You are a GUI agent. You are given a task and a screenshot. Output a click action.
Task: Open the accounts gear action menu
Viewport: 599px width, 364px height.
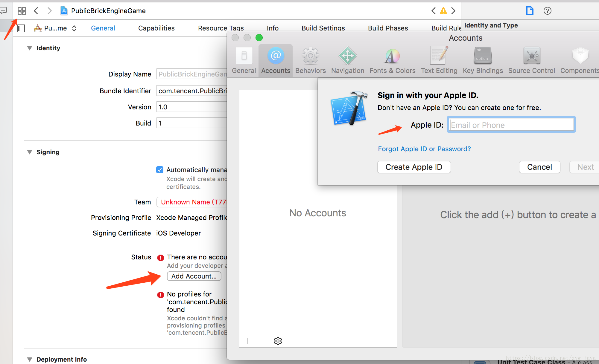click(278, 341)
